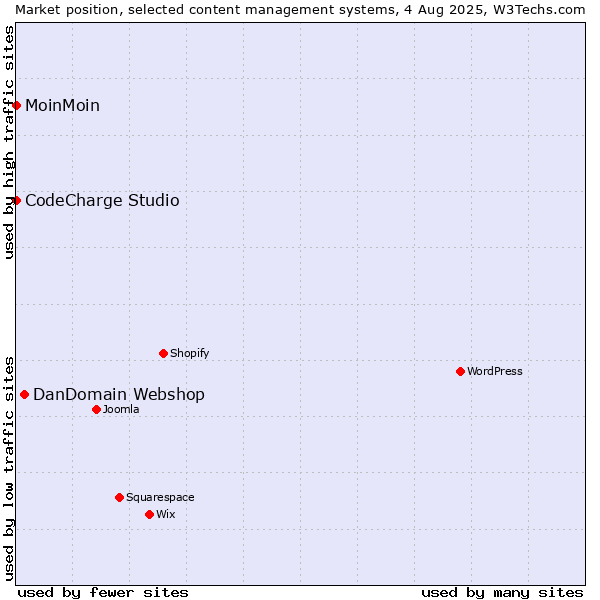Screen dimensions: 600x600
Task: Click the Squarespace data point
Action: [119, 497]
